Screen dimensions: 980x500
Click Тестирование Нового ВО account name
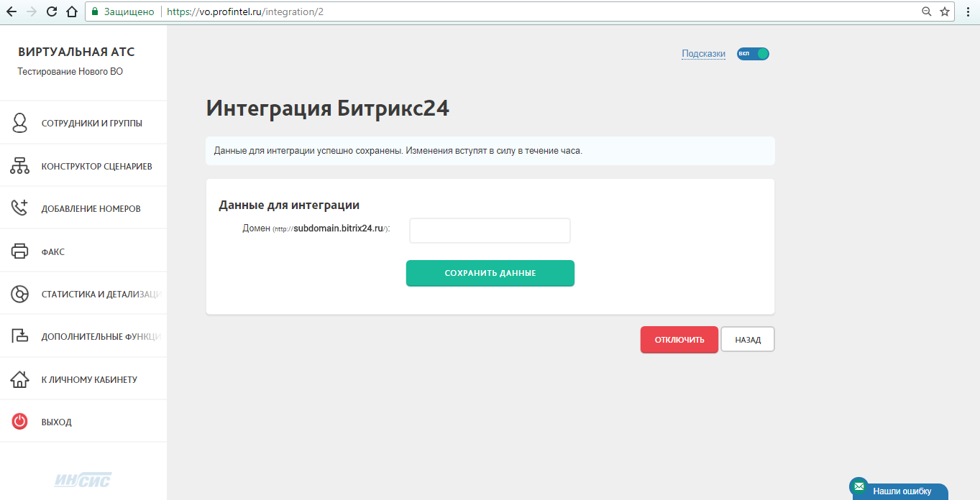[x=70, y=71]
